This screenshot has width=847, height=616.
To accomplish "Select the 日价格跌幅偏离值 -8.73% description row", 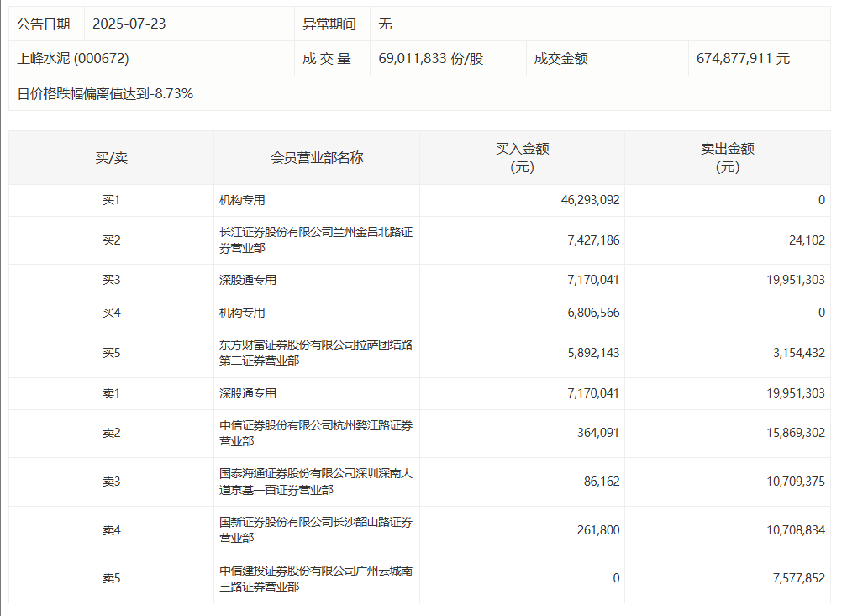I will click(x=105, y=94).
